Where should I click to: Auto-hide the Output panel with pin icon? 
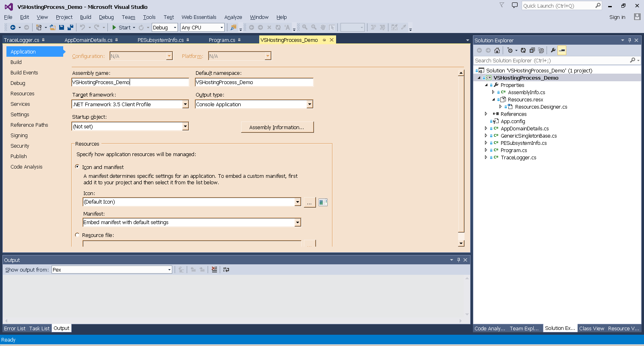point(458,260)
